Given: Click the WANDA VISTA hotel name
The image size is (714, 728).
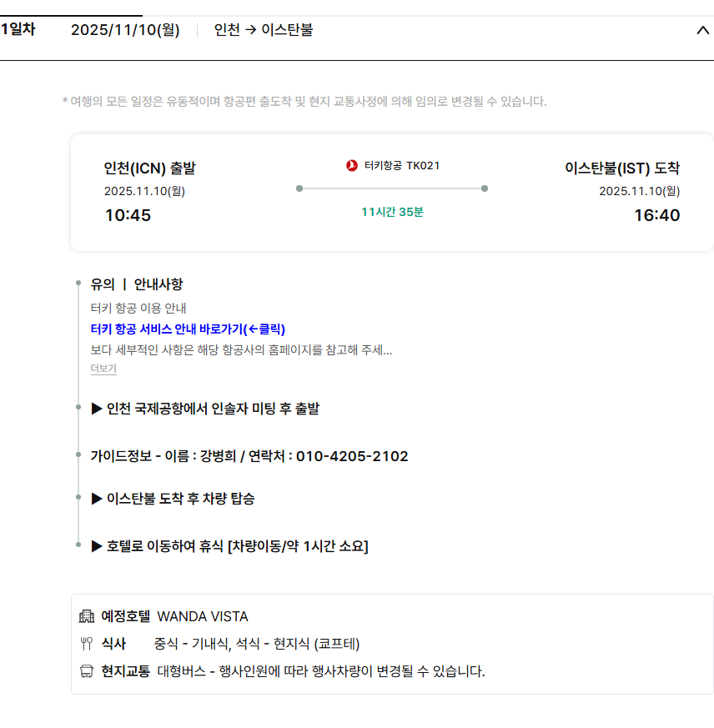Looking at the screenshot, I should [203, 617].
